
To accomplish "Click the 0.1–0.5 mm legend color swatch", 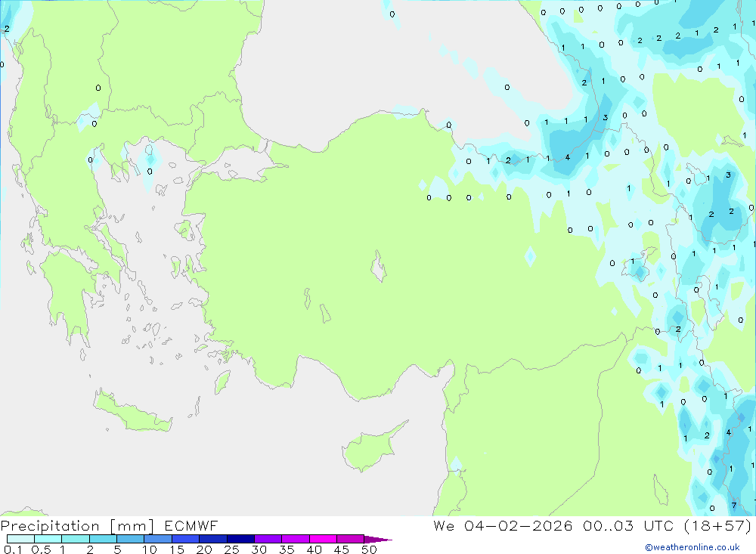I will click(20, 539).
